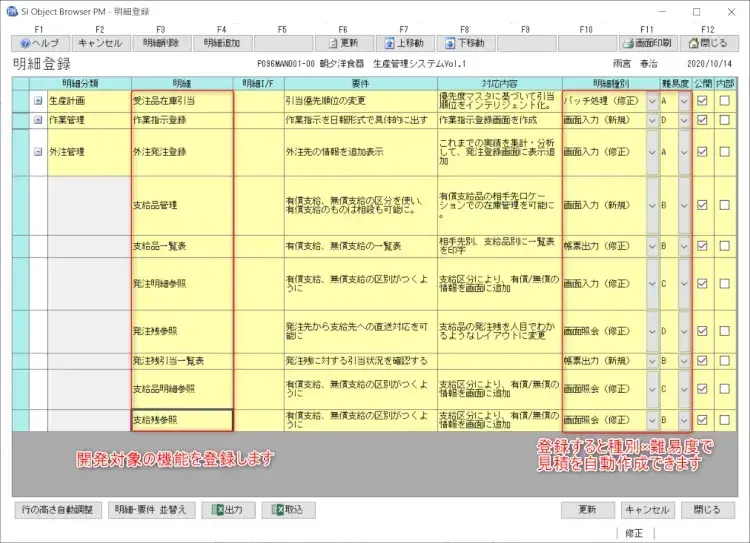This screenshot has width=750, height=543.
Task: Open 明細種別 dropdown for 発注残参照 row
Action: click(652, 332)
